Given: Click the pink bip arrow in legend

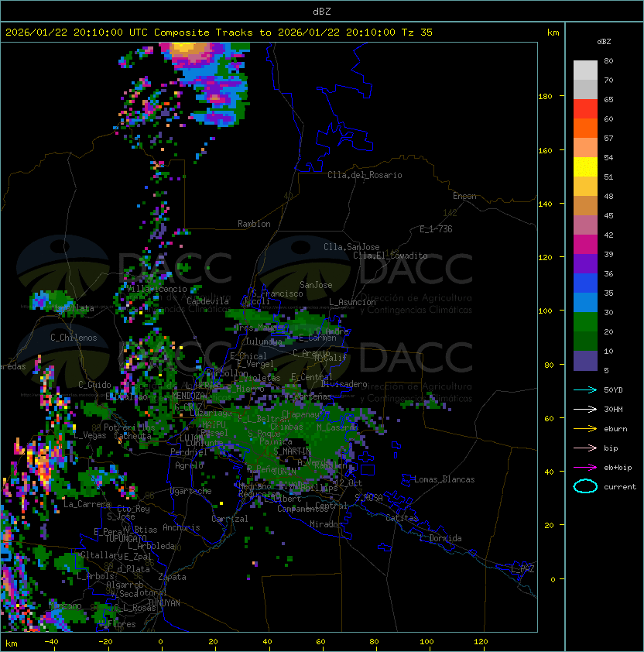Looking at the screenshot, I should click(585, 448).
